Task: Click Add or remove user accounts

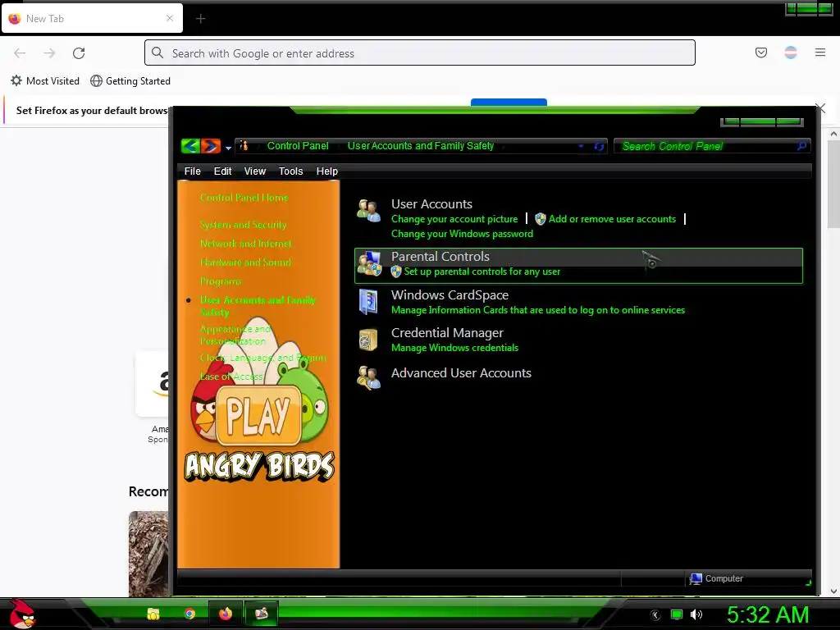Action: (612, 219)
